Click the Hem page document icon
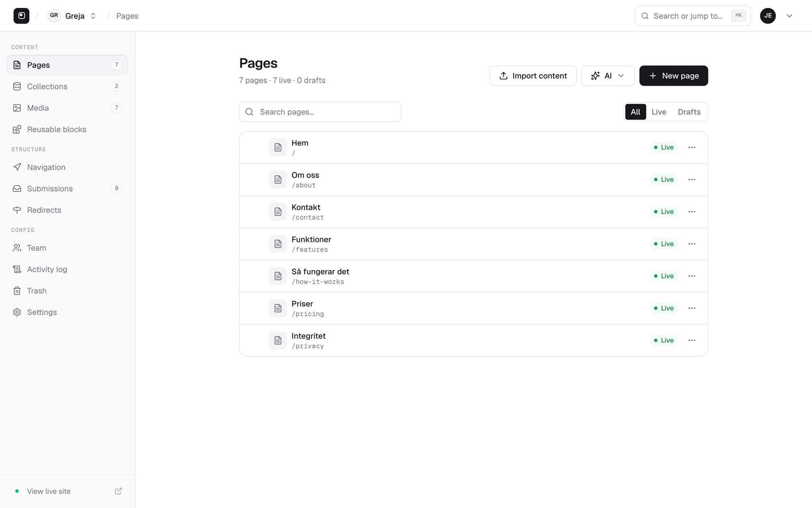Screen dimensions: 812x508 (x=278, y=147)
